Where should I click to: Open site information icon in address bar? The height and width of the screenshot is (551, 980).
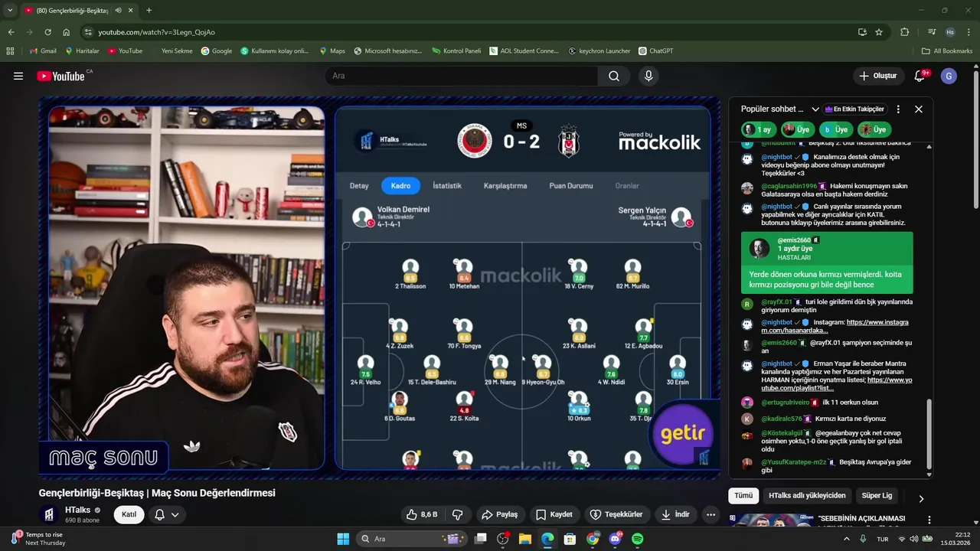[x=89, y=32]
